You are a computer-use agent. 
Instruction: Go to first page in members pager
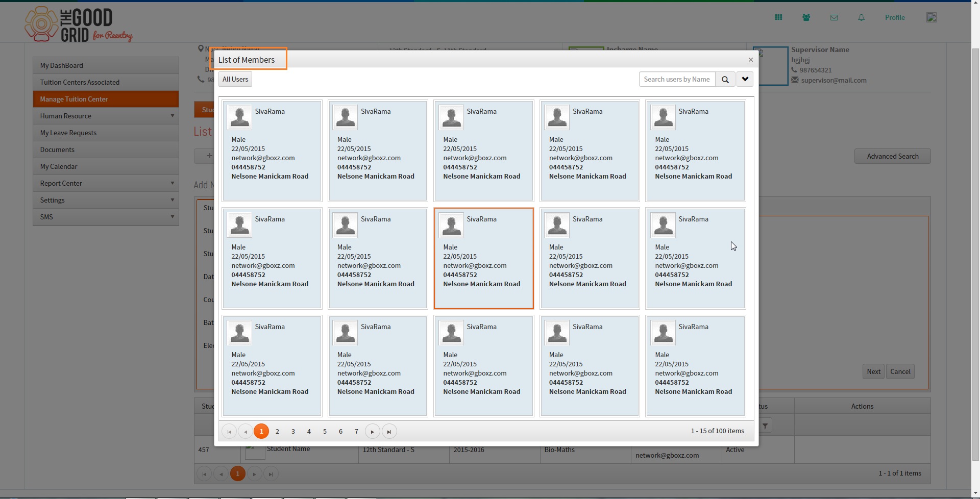point(229,432)
